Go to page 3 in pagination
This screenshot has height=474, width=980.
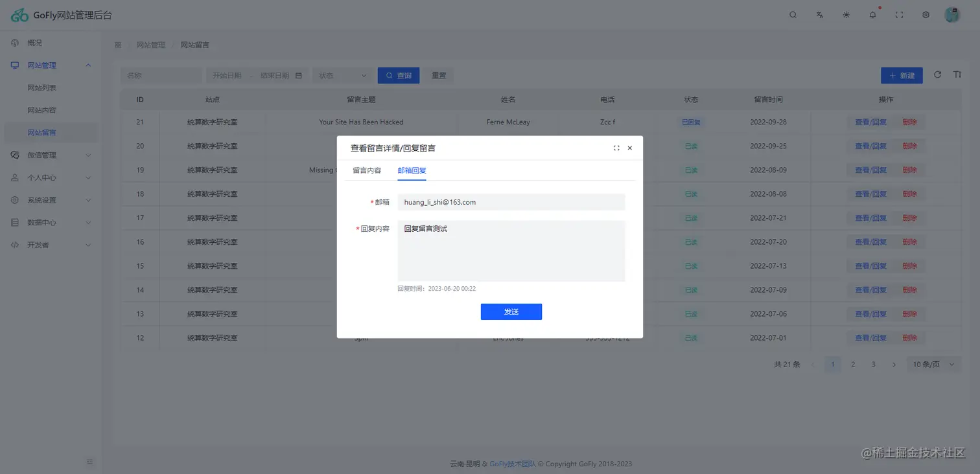(x=874, y=365)
